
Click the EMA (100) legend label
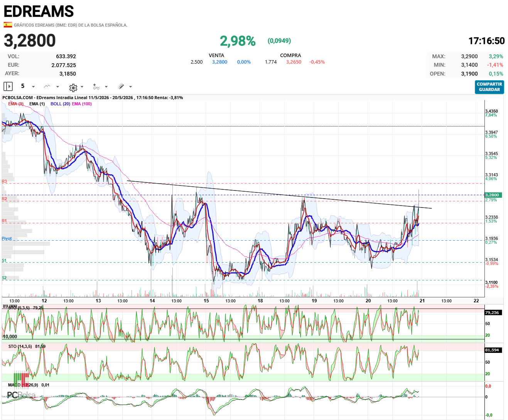tap(82, 104)
